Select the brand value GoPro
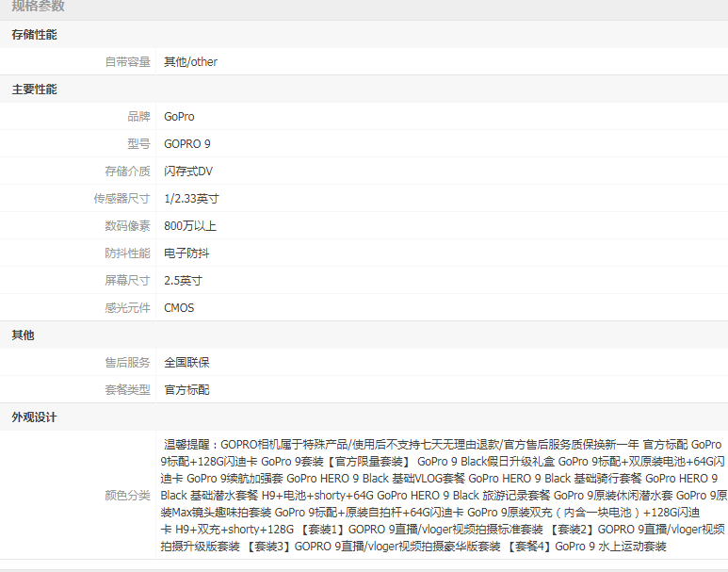 pyautogui.click(x=179, y=117)
